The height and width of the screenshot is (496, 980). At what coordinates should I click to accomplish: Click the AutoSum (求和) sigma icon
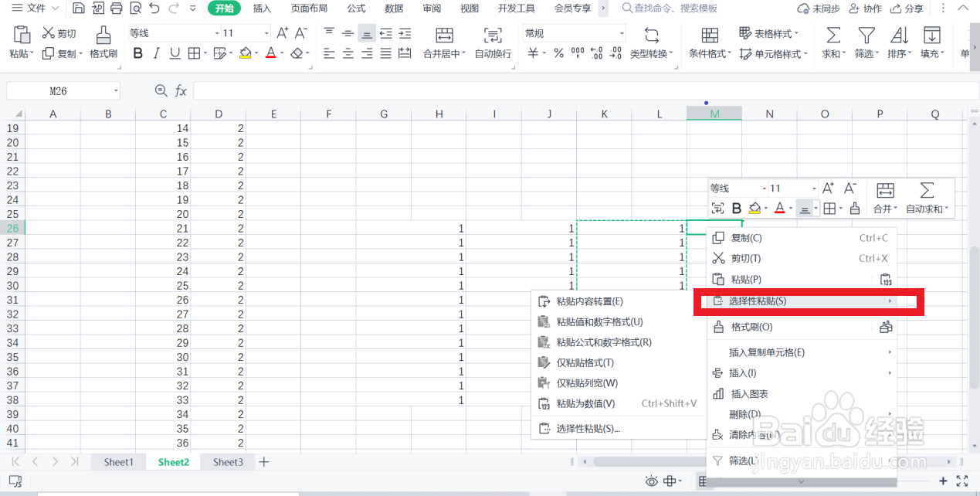pos(833,36)
